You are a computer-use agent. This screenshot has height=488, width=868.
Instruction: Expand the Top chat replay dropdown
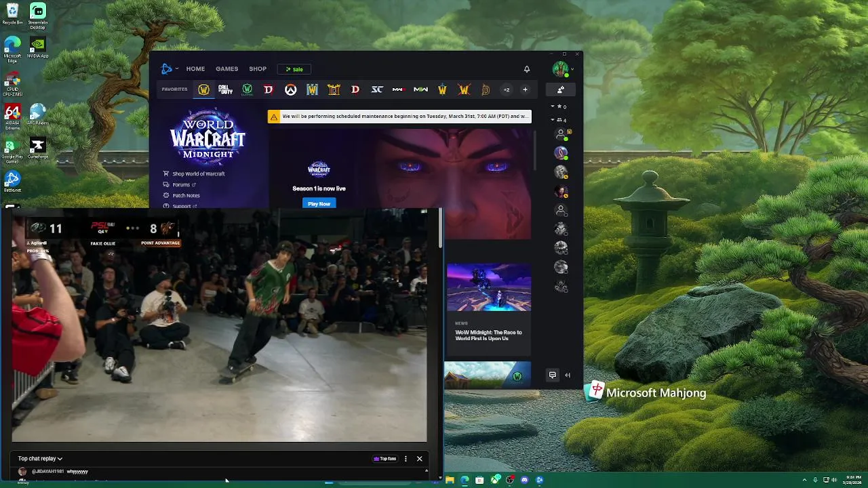coord(40,459)
